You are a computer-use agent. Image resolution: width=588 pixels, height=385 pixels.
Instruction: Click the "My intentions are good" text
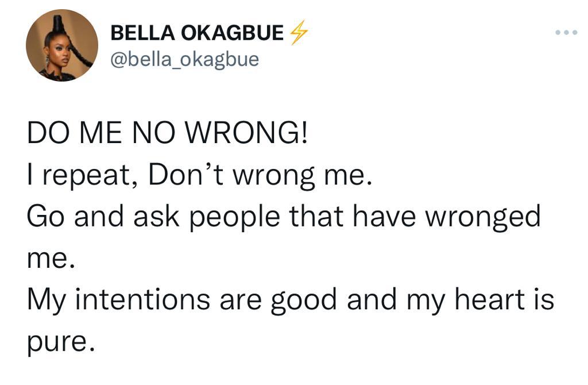pyautogui.click(x=182, y=301)
